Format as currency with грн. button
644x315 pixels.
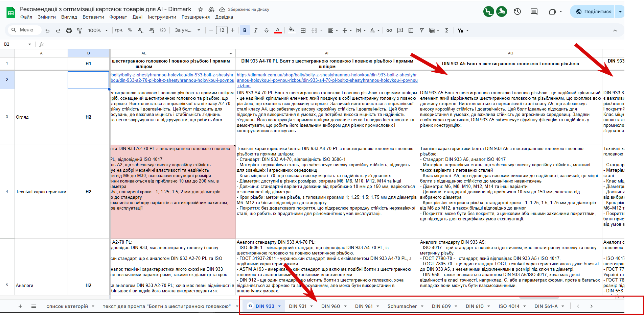click(119, 30)
